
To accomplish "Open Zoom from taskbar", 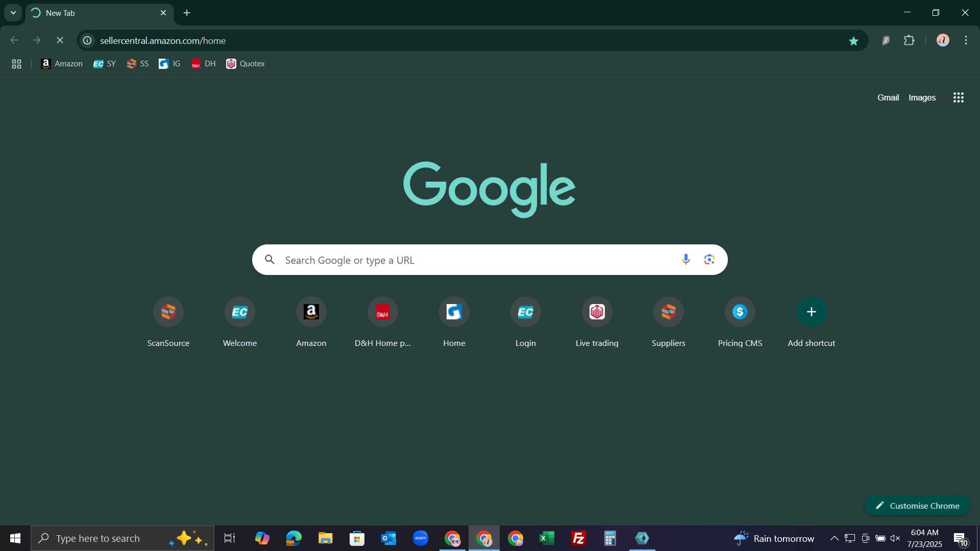I will pos(421,538).
